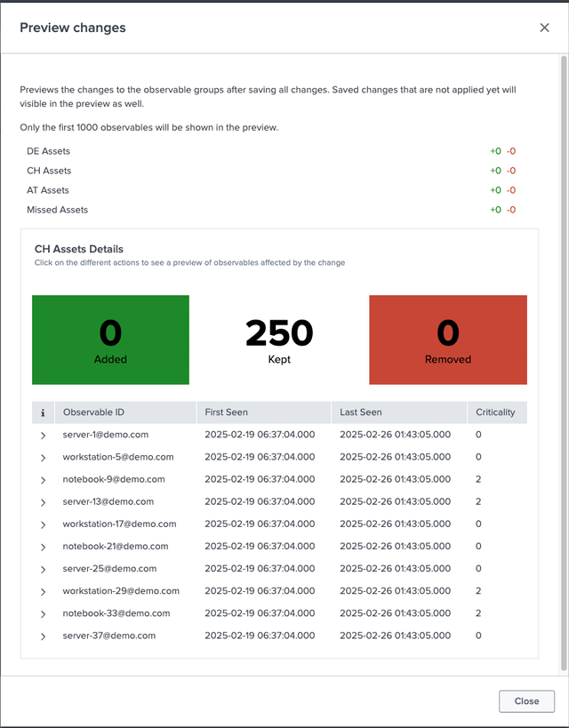Expand the server-1@demo.com row
The width and height of the screenshot is (569, 728).
coord(44,436)
